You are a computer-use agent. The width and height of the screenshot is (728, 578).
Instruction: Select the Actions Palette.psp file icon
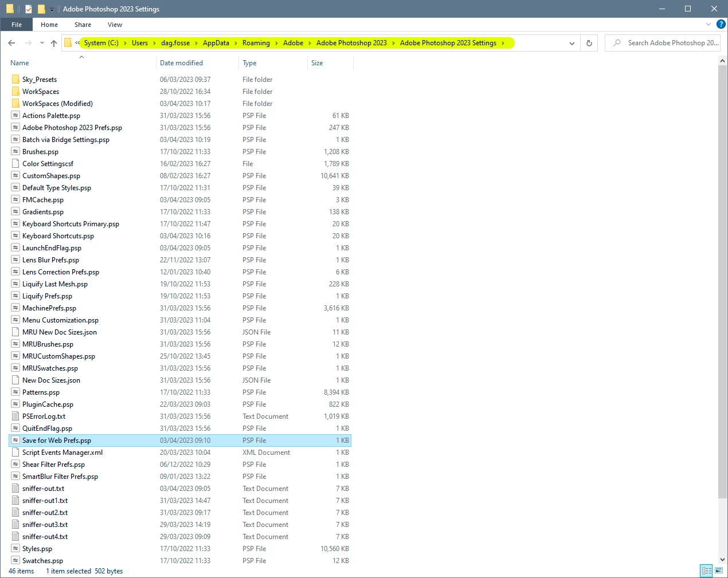click(x=15, y=115)
